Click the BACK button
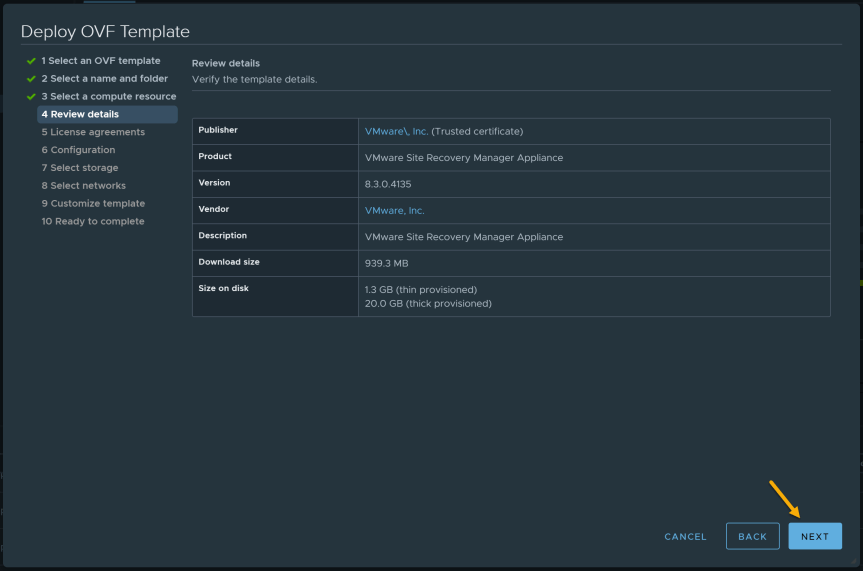This screenshot has width=863, height=571. (x=752, y=536)
